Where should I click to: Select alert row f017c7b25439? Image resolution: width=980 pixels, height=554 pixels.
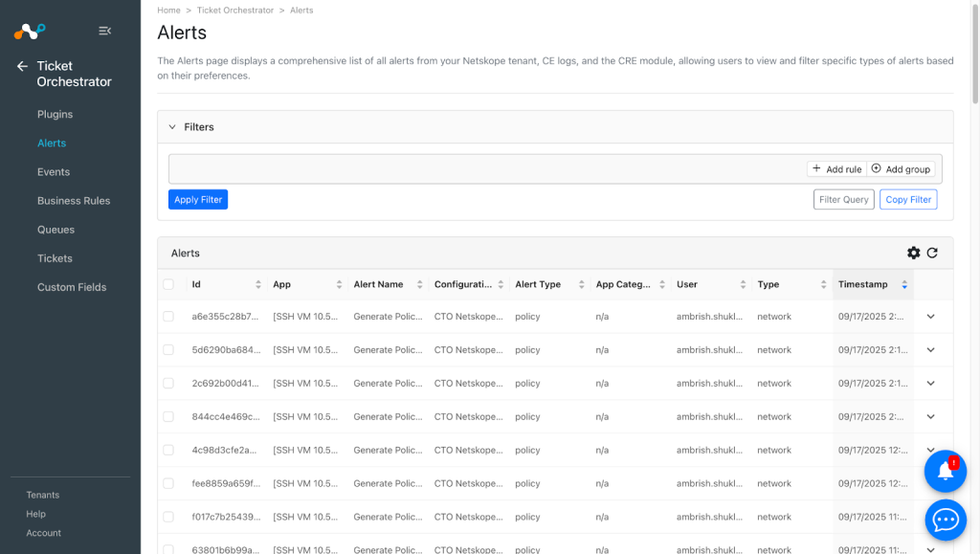pyautogui.click(x=168, y=517)
